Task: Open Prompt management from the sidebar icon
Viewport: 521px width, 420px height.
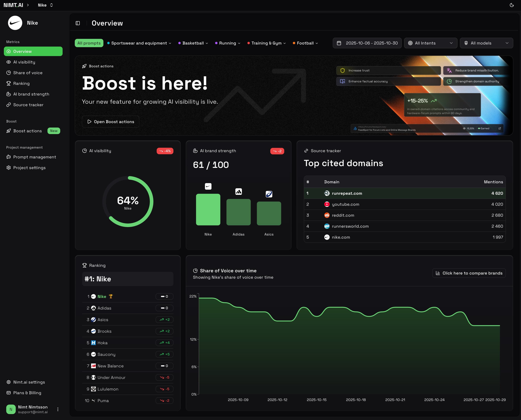Action: 9,157
